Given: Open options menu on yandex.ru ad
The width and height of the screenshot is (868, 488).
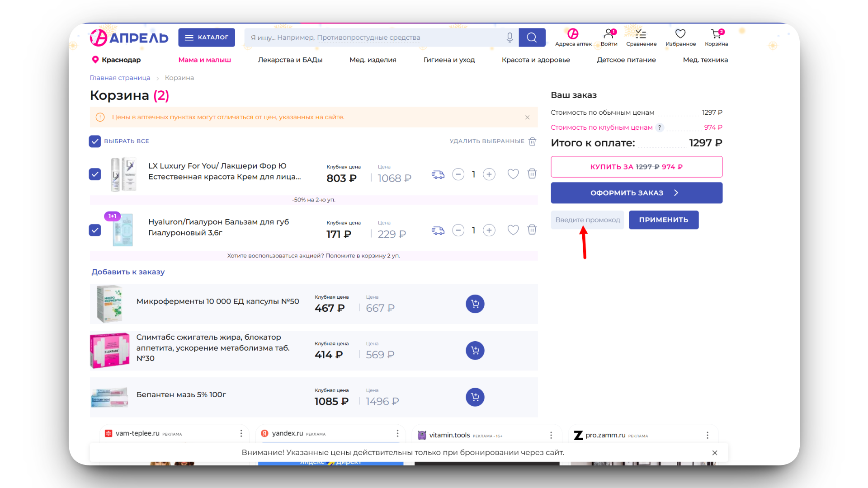Looking at the screenshot, I should pyautogui.click(x=397, y=433).
